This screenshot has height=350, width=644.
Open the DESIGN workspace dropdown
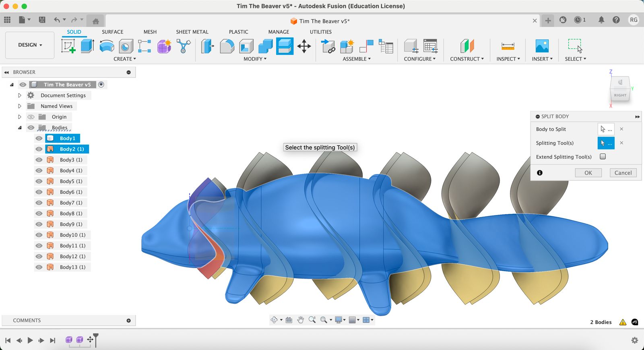30,45
